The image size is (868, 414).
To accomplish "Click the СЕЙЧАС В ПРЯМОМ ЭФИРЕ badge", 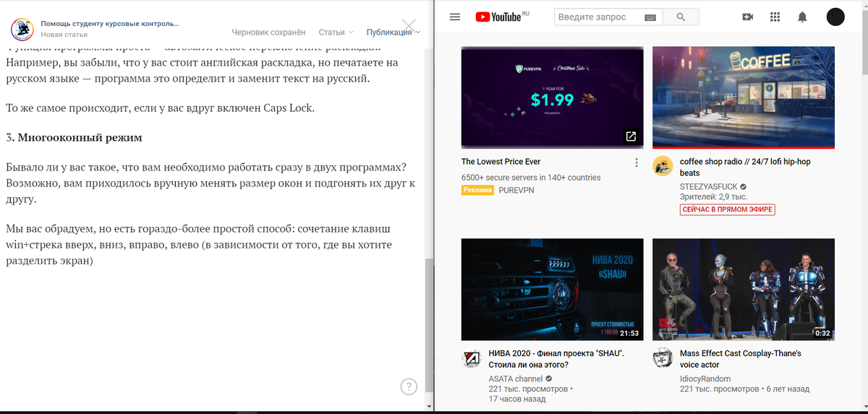I will click(727, 210).
